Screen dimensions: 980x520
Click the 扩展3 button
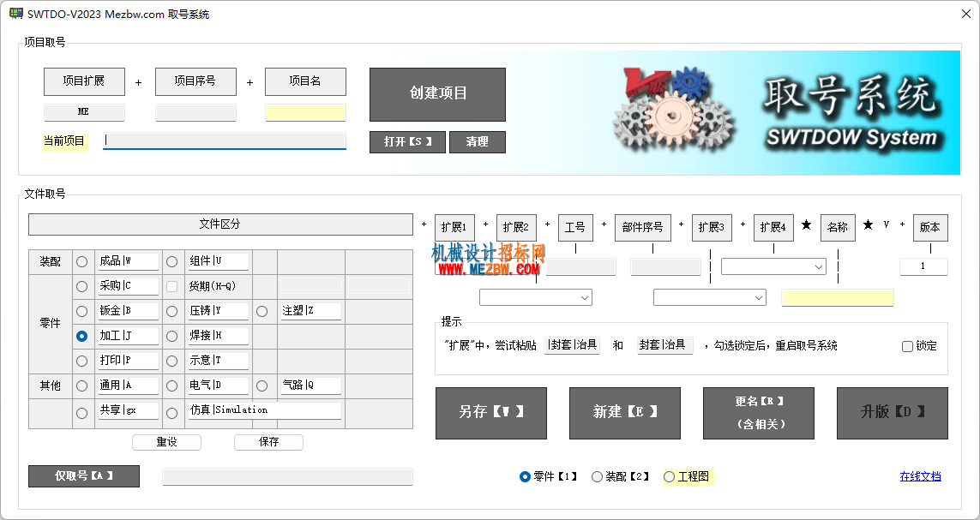point(712,227)
